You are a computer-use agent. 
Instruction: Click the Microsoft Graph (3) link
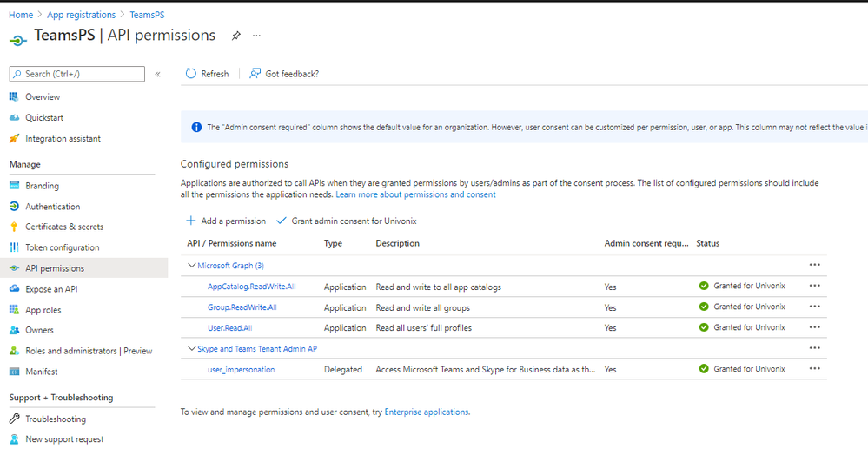[x=231, y=266]
